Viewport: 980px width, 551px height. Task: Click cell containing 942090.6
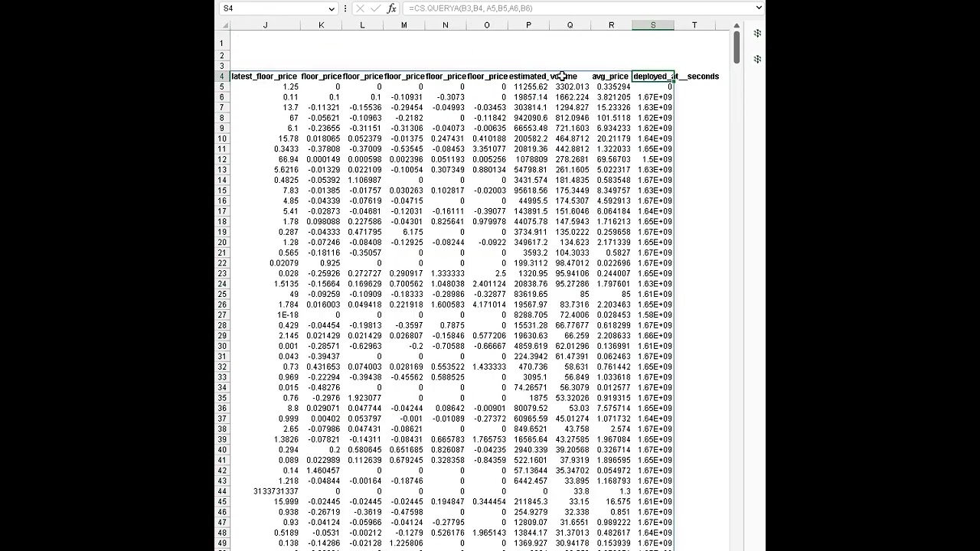pyautogui.click(x=528, y=118)
